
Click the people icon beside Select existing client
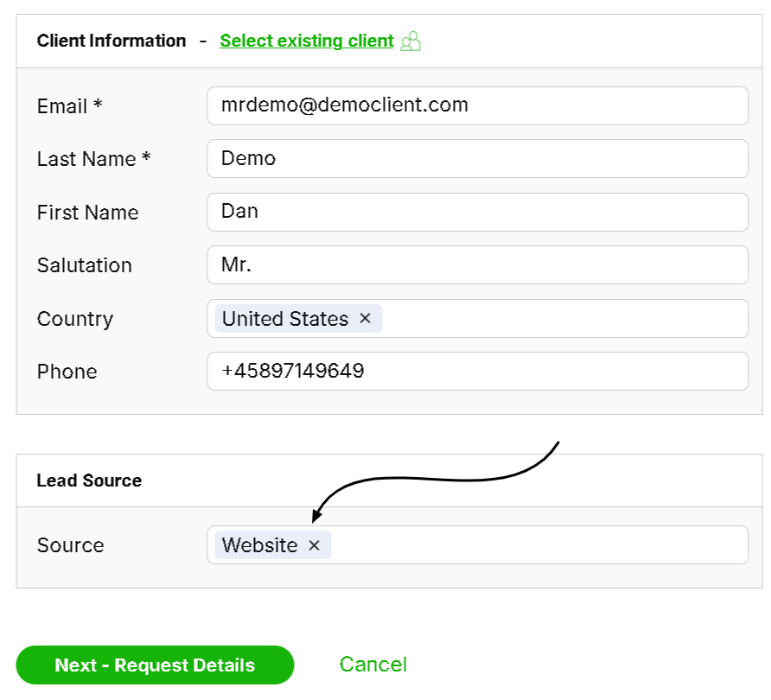[x=411, y=41]
